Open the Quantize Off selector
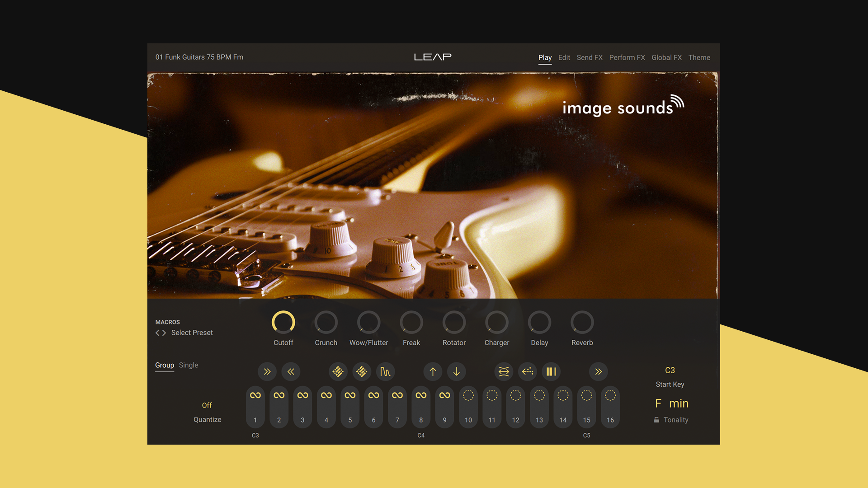The height and width of the screenshot is (488, 868). 207,405
